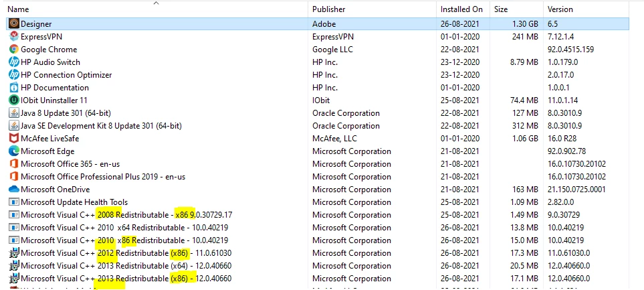Click the Visual C++ 2010 x64 icon
The image size is (644, 290).
[14, 228]
